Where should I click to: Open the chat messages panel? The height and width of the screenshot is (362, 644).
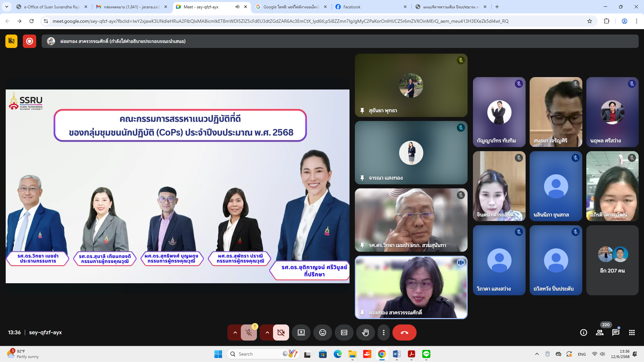click(615, 333)
